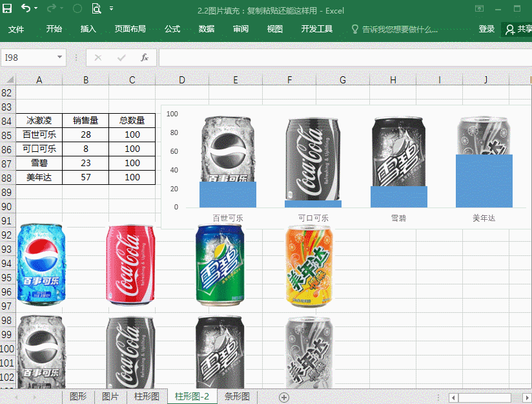Click the Enter checkmark in formula bar

(121, 58)
